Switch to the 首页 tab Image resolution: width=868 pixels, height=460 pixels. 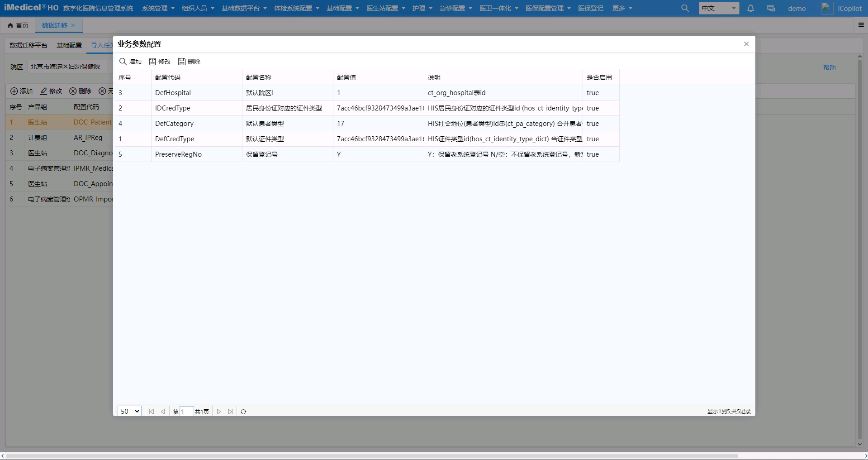coord(18,25)
